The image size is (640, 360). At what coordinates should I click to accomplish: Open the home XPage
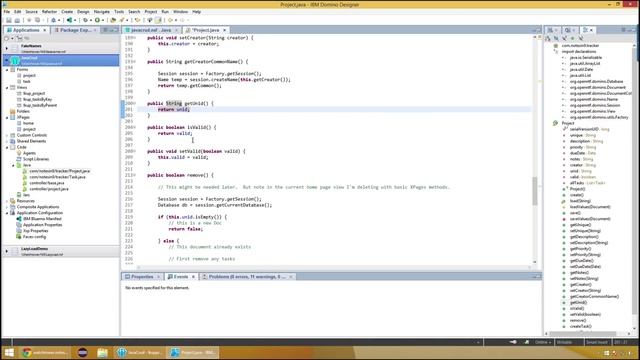(x=28, y=123)
